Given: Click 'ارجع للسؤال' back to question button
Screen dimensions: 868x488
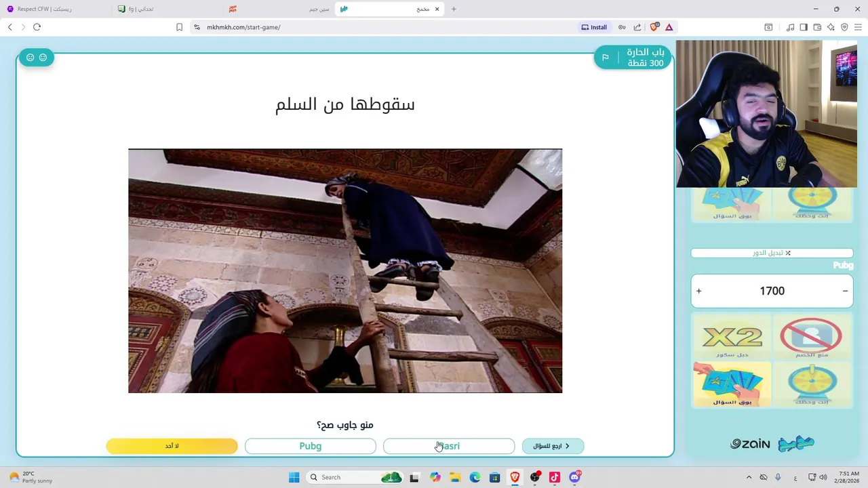Looking at the screenshot, I should pyautogui.click(x=553, y=446).
